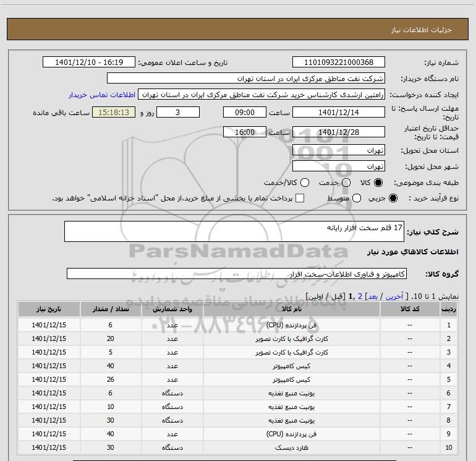Click the کد کالا column header
Viewport: 476px width, 461px height.
[x=410, y=309]
